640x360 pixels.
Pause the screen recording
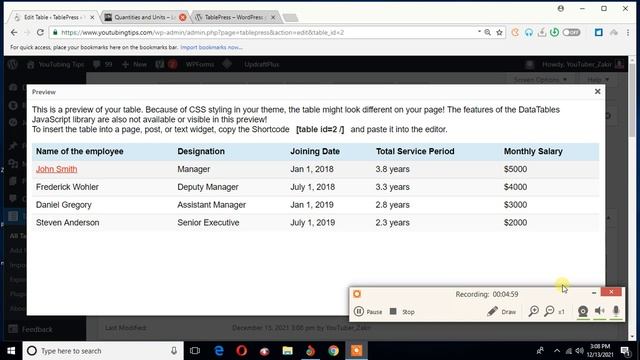pos(368,311)
